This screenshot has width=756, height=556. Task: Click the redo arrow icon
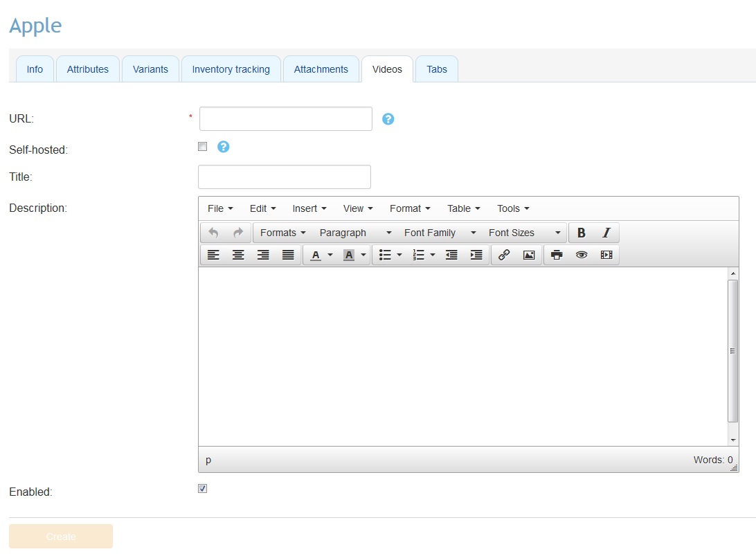point(238,233)
